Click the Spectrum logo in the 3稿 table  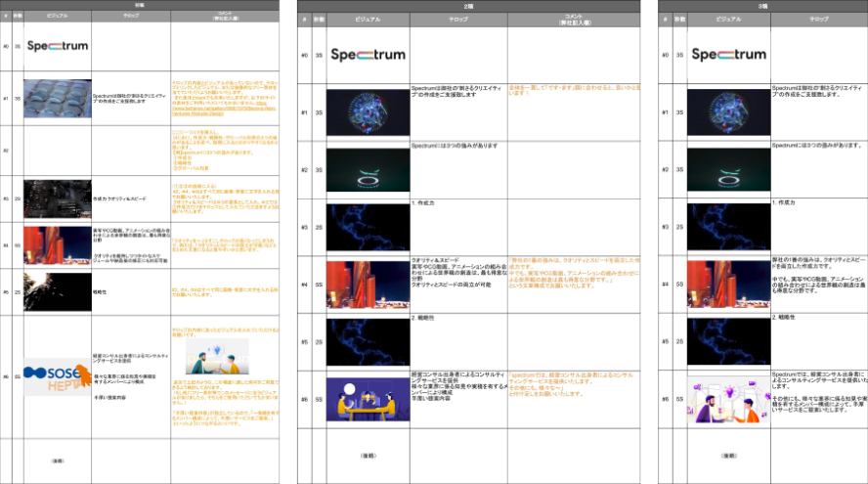pyautogui.click(x=729, y=55)
